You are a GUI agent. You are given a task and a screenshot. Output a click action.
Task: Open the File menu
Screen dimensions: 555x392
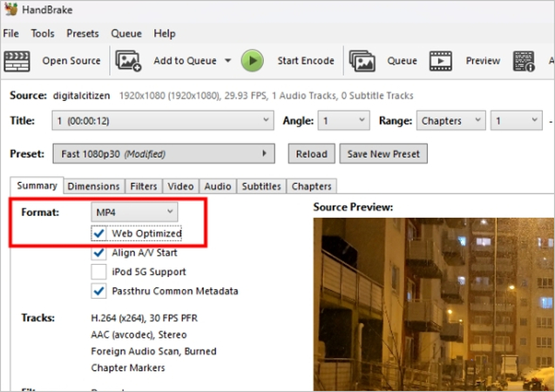pos(11,34)
